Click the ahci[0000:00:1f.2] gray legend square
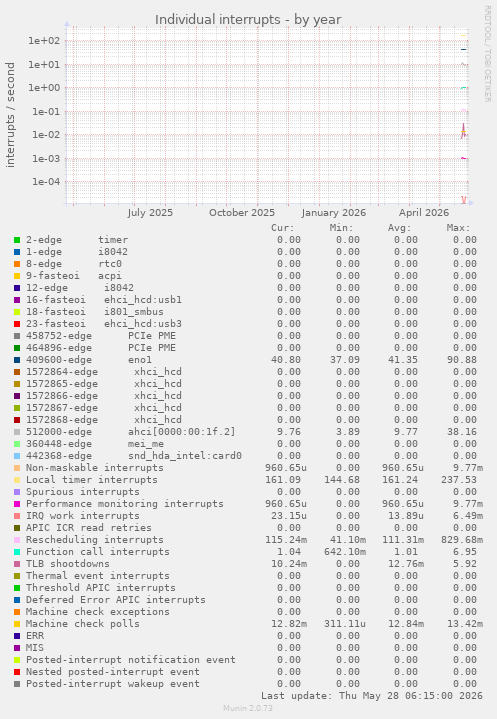 (17, 432)
